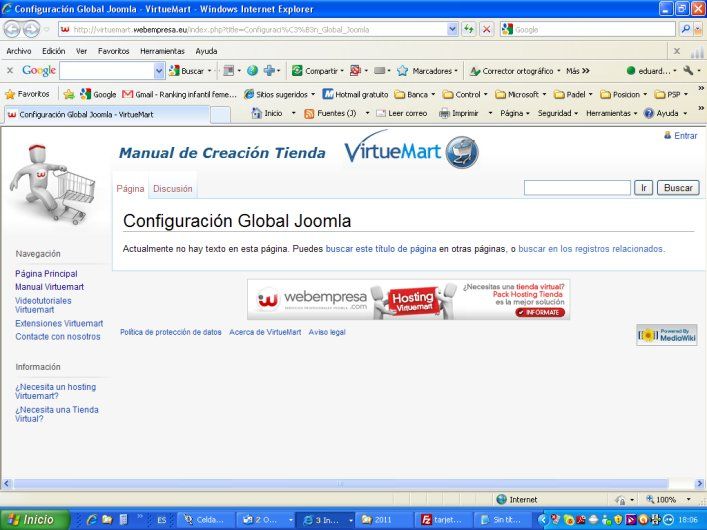Open the Gmail favorite link
The image size is (707, 530).
pyautogui.click(x=179, y=94)
